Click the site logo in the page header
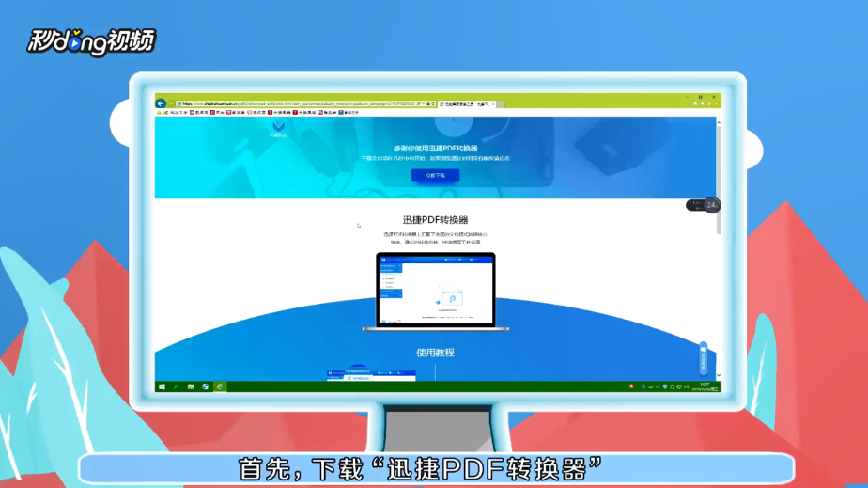Viewport: 868px width, 488px height. (x=278, y=130)
